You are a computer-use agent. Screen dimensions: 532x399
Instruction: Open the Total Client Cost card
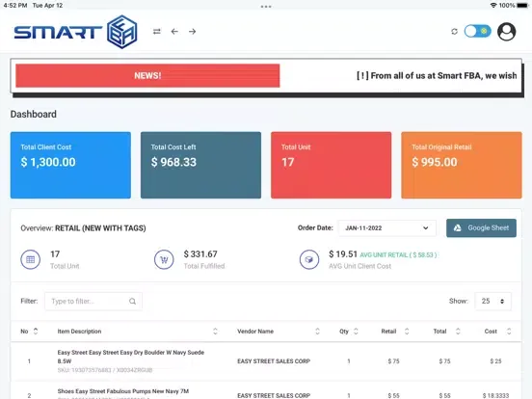70,165
